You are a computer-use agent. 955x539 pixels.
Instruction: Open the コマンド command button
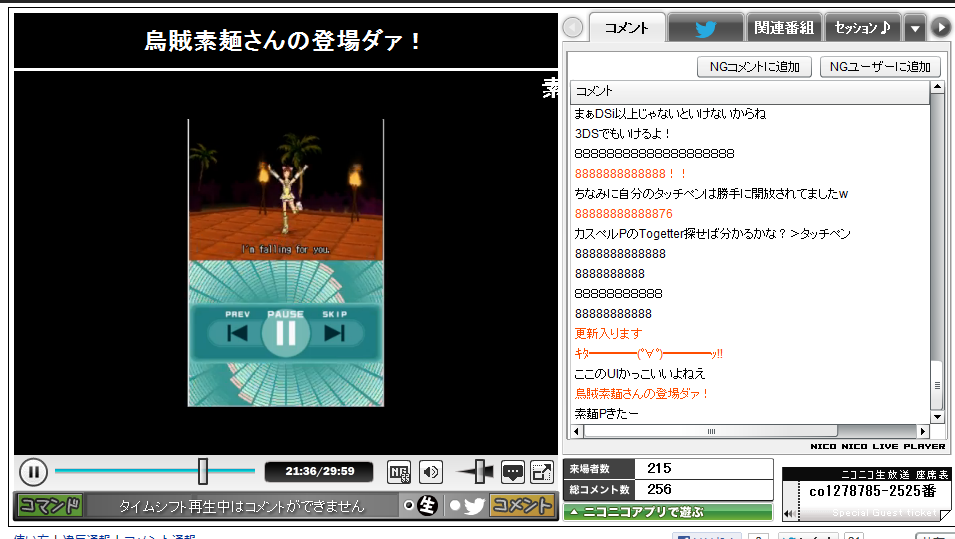[50, 506]
